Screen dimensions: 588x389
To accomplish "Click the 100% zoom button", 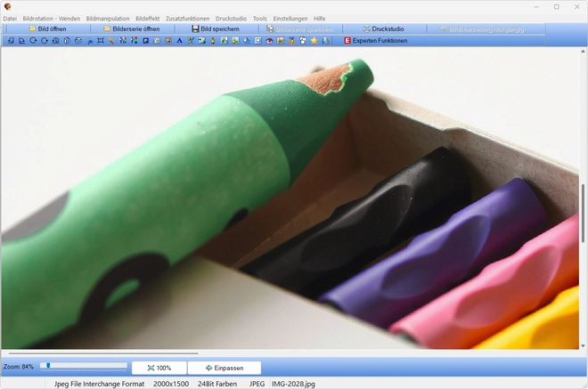I will [159, 368].
